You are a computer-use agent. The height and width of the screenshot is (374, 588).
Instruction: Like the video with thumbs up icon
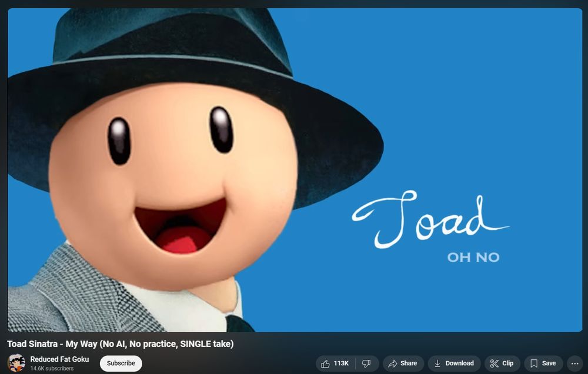336,363
